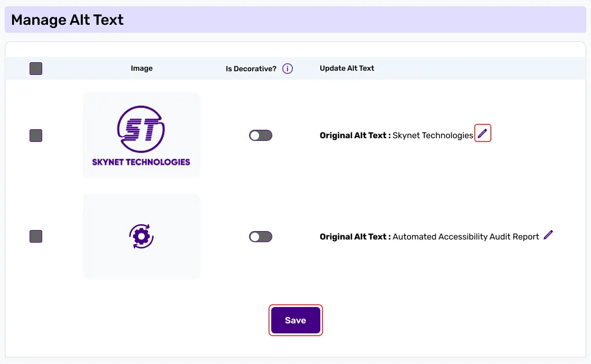Click the Image column header
Viewport: 591px width, 364px height.
[142, 68]
